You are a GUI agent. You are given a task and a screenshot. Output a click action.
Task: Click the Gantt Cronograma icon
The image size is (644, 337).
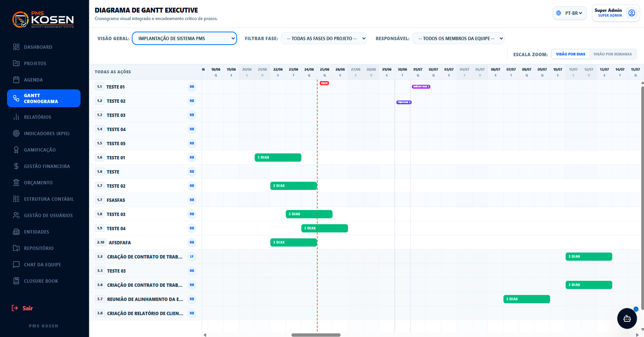coord(16,98)
